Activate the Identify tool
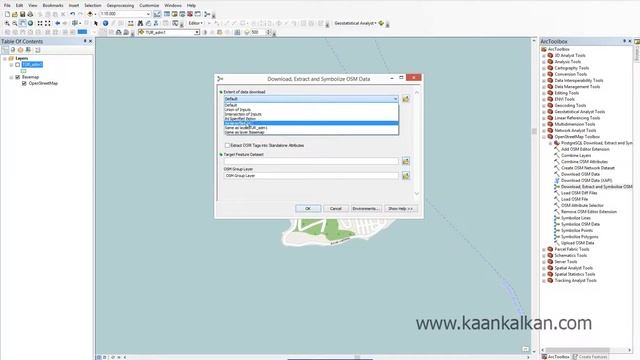 coord(105,23)
